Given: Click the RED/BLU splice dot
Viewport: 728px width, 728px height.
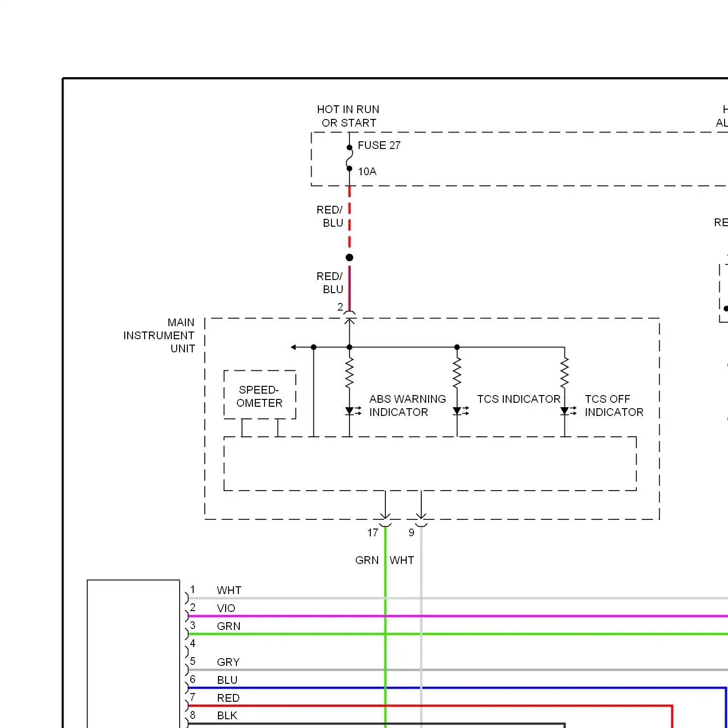Looking at the screenshot, I should pyautogui.click(x=349, y=257).
